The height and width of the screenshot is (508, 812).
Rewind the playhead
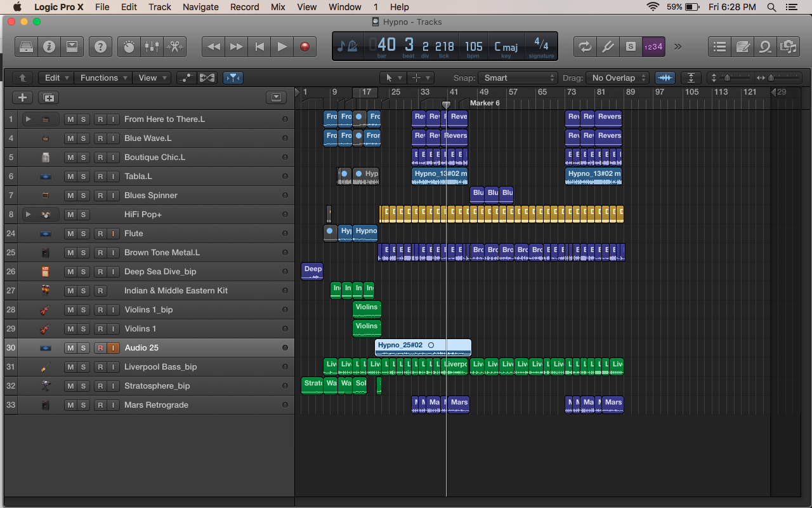point(214,46)
